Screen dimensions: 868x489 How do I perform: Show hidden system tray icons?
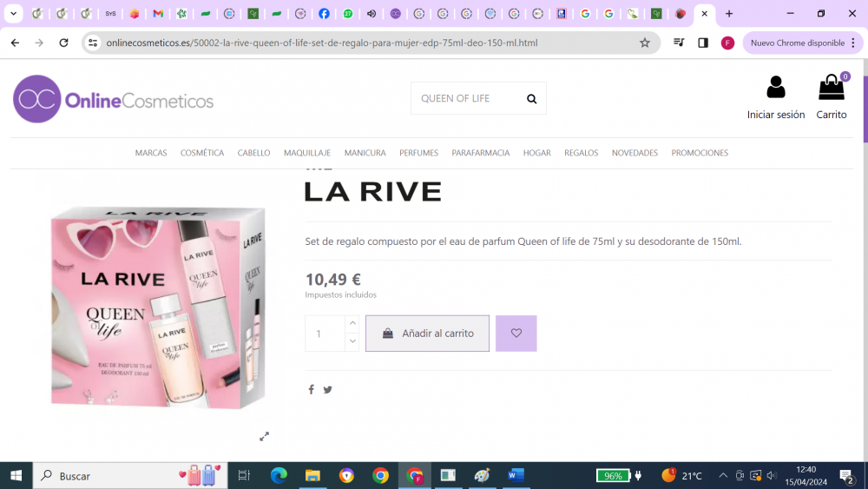(723, 476)
